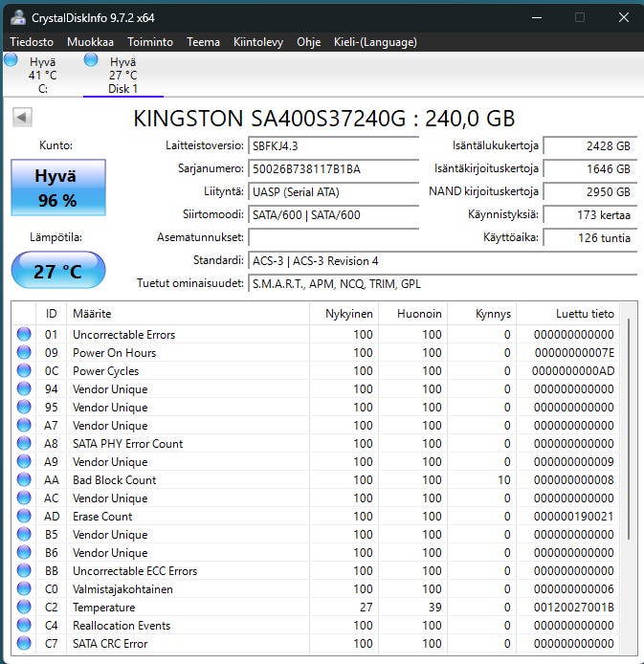Click status orb of the row with ID A7

[24, 425]
